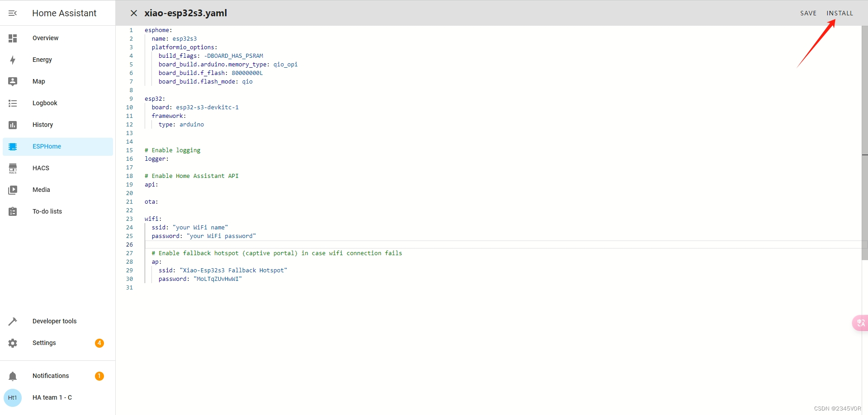Click the Home Assistant title
The width and height of the screenshot is (868, 415).
click(64, 13)
